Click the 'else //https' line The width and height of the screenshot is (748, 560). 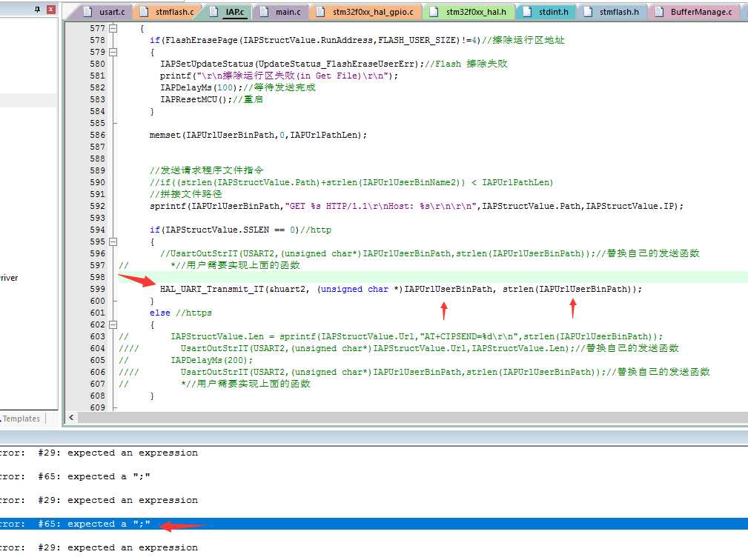pyautogui.click(x=181, y=313)
